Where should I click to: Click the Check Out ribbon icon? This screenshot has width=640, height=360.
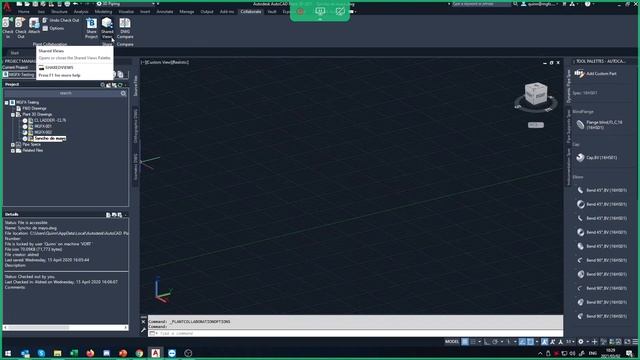coord(20,28)
